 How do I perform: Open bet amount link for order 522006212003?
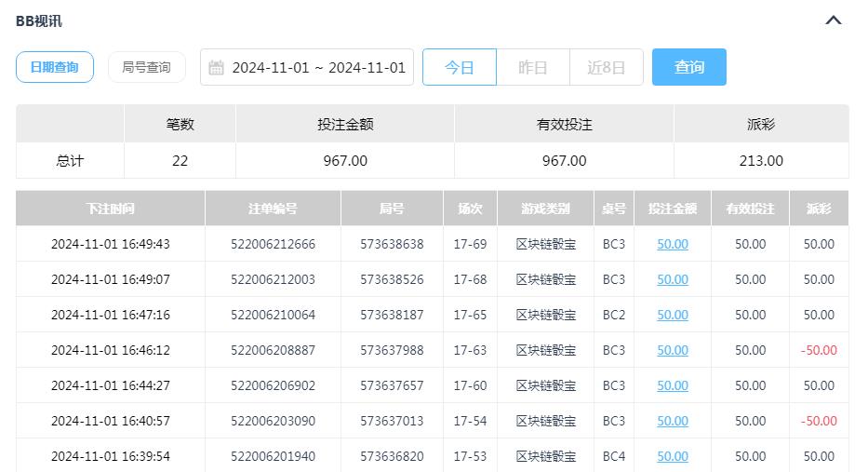click(x=673, y=279)
